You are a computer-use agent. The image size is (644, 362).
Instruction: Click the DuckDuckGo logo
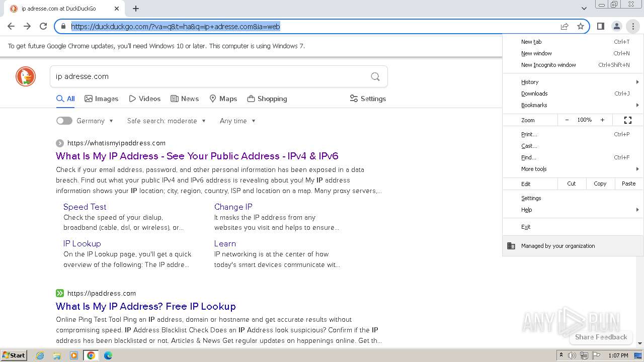26,76
